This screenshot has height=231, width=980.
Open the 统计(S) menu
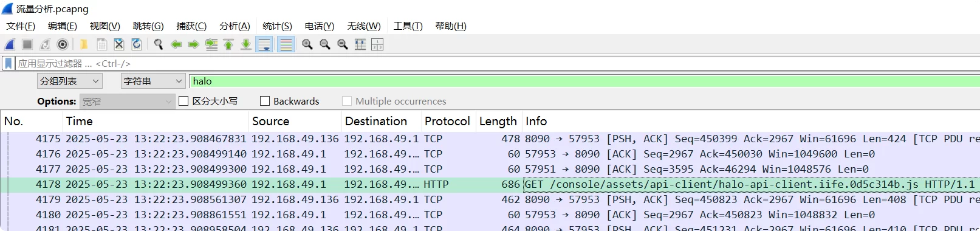(x=277, y=26)
